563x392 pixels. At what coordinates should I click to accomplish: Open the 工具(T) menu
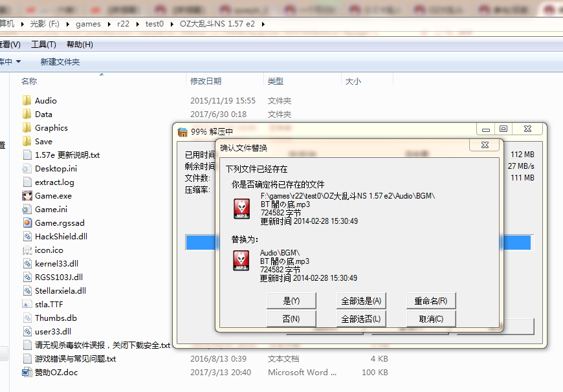pyautogui.click(x=43, y=45)
